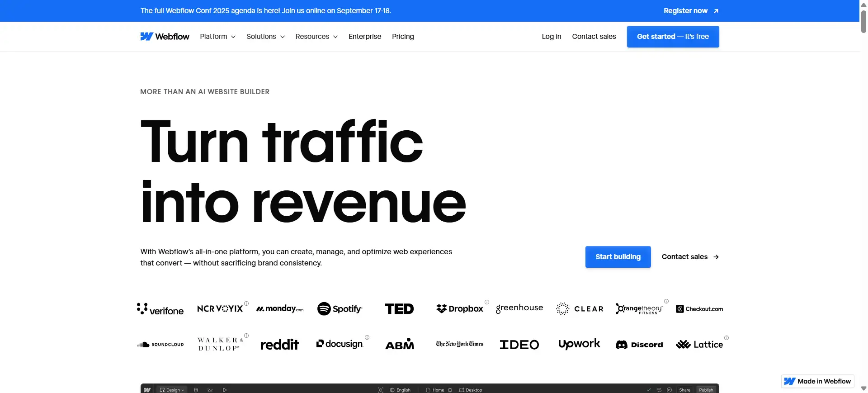Click the ABM logo
This screenshot has height=393, width=868.
(x=400, y=344)
